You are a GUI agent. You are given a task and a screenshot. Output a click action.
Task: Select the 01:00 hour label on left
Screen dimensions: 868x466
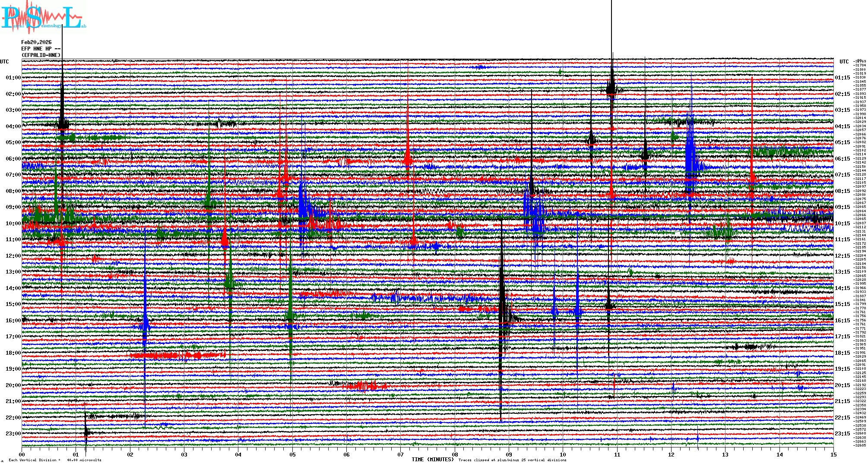pos(13,78)
